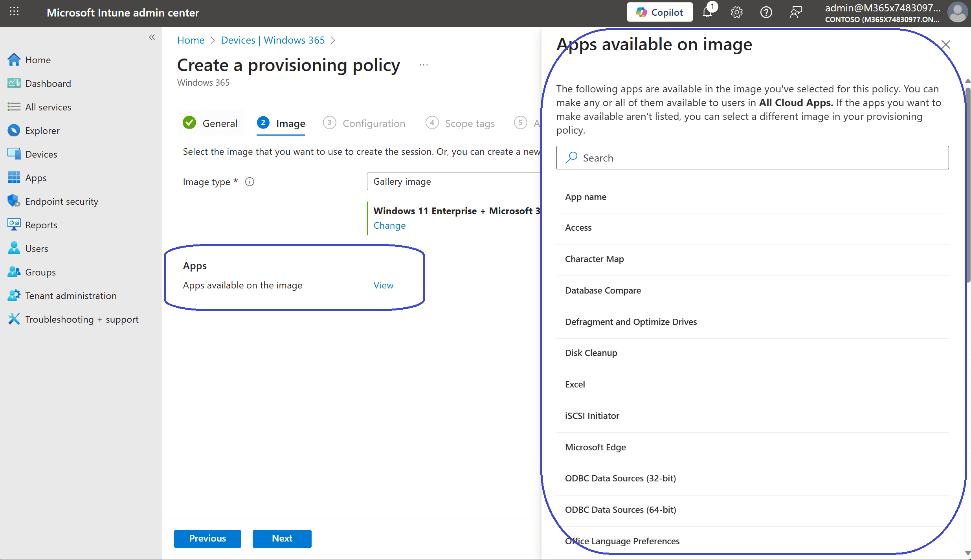
Task: Collapse the left navigation pane
Action: pos(152,37)
